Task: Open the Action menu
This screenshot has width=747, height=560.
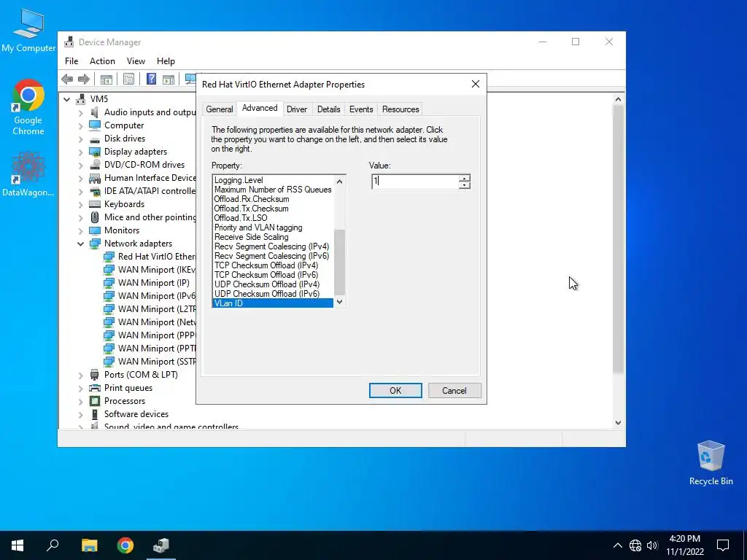Action: pos(102,61)
